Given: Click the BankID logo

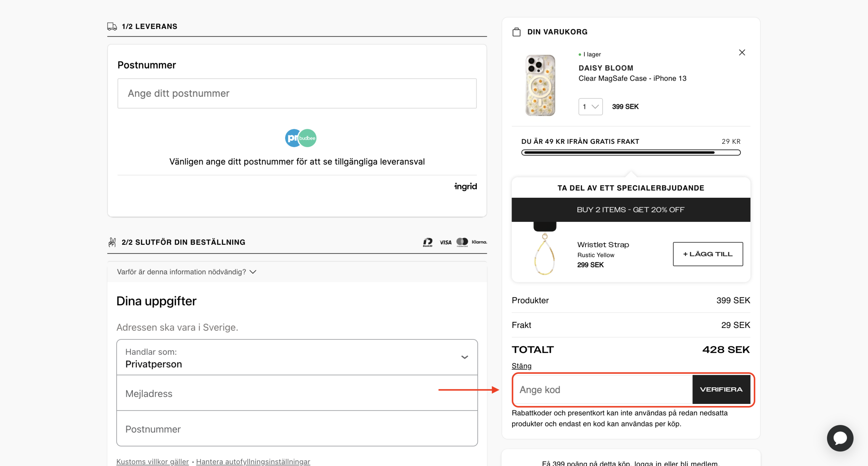Looking at the screenshot, I should coord(428,242).
